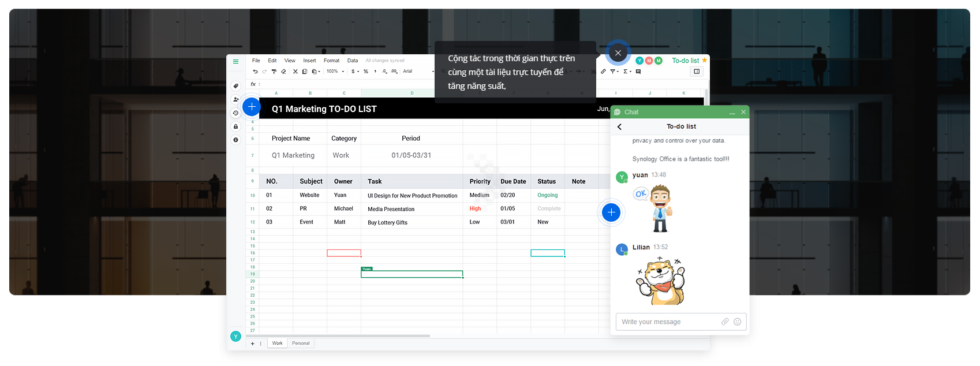Toggle the hamburger main menu
The image size is (980, 366).
235,61
